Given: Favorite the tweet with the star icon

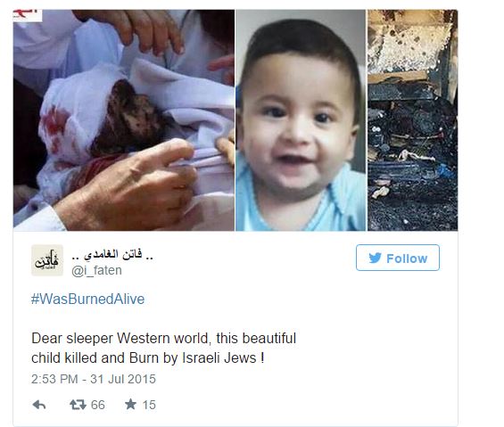Looking at the screenshot, I should tap(130, 404).
